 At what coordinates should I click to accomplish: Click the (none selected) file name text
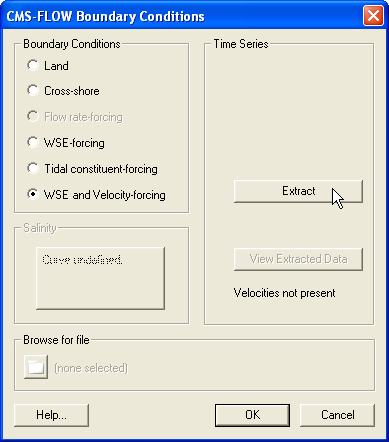click(91, 368)
